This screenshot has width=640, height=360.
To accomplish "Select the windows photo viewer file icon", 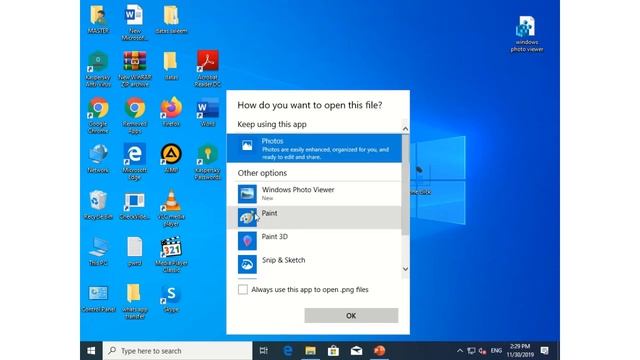I will pos(527,34).
